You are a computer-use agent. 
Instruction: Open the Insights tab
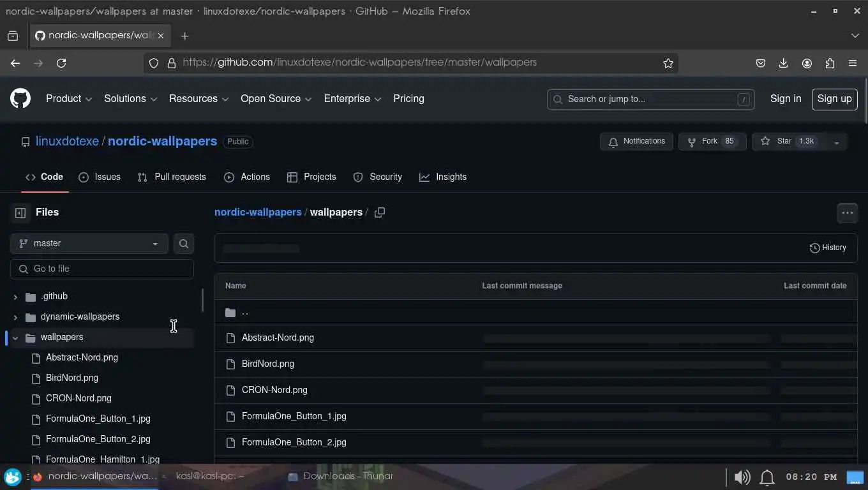pyautogui.click(x=443, y=177)
